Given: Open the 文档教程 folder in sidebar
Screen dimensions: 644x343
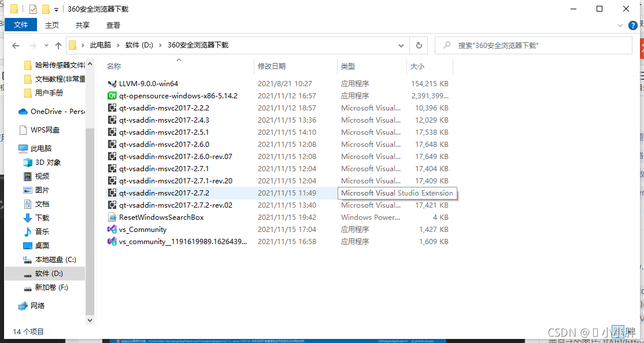Looking at the screenshot, I should pos(54,79).
